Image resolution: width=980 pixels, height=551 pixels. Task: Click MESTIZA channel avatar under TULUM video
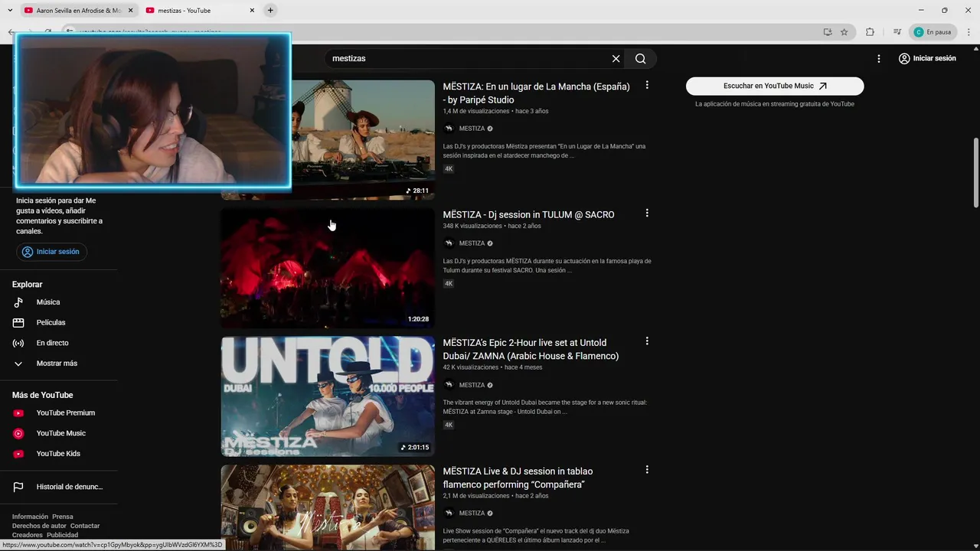449,243
